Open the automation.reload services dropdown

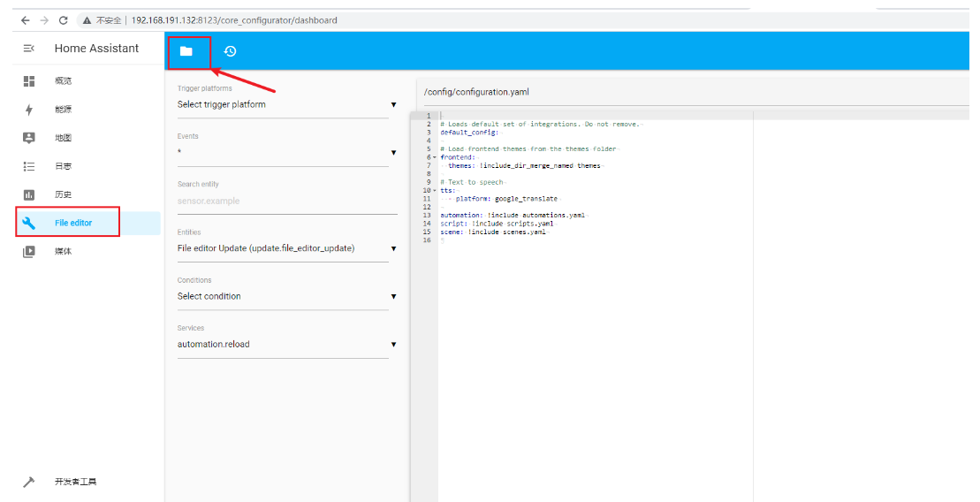[287, 345]
